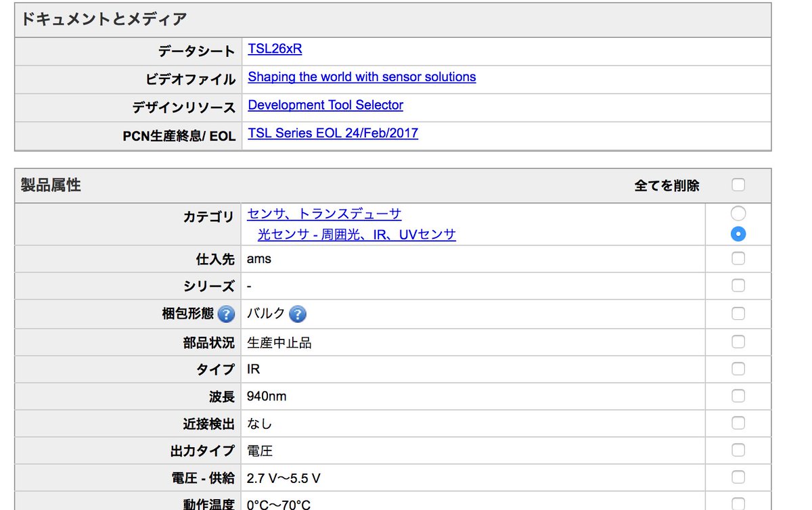The height and width of the screenshot is (510, 812).
Task: Open the センサ、トランスデューサ category link
Action: click(324, 214)
